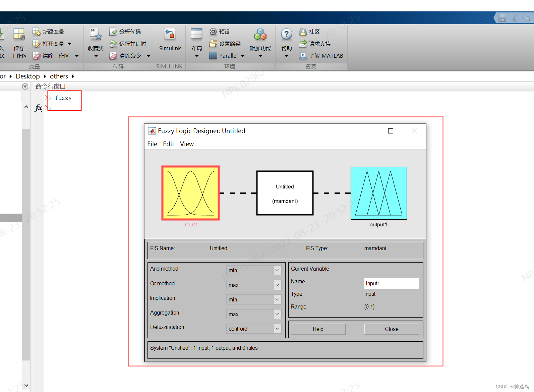Open the View menu in Fuzzy Logic Designer
The image size is (534, 392).
[187, 144]
